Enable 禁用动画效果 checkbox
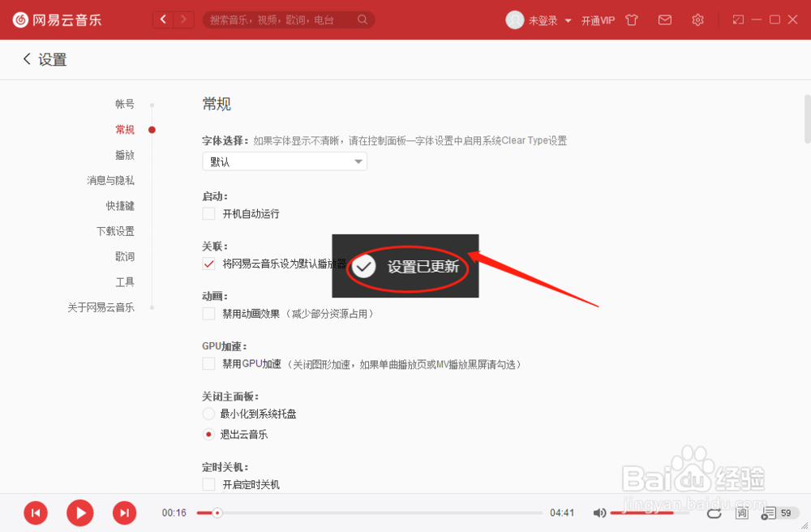The image size is (811, 532). click(x=208, y=313)
